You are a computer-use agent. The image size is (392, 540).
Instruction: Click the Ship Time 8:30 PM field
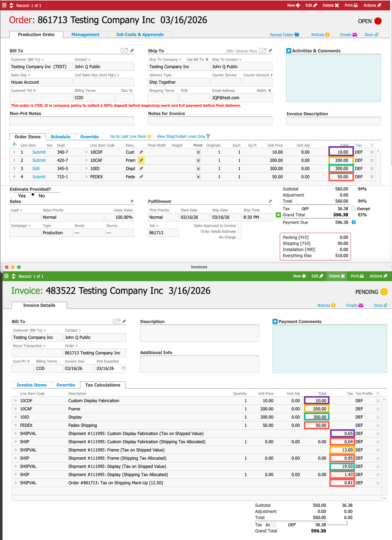point(257,217)
